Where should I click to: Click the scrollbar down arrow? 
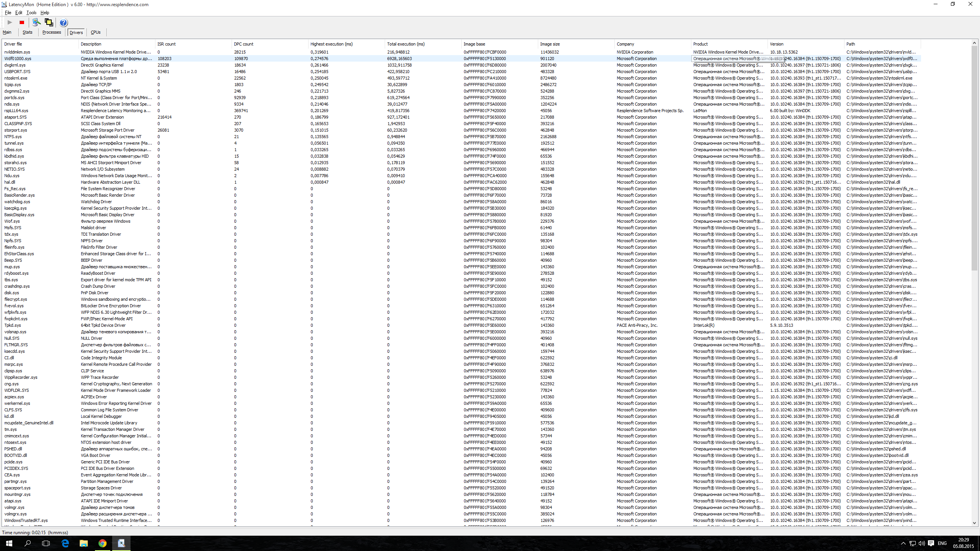[x=974, y=523]
